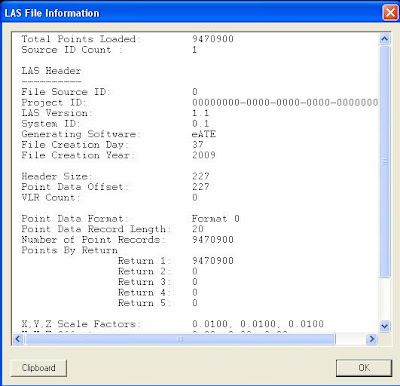Click the Project ID value of zeros

[x=285, y=102]
